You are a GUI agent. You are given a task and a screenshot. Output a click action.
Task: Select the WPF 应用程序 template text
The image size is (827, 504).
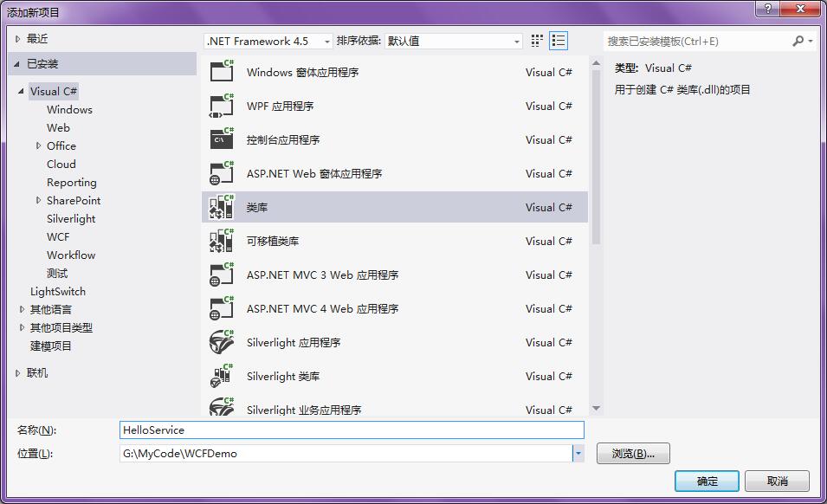pos(280,106)
